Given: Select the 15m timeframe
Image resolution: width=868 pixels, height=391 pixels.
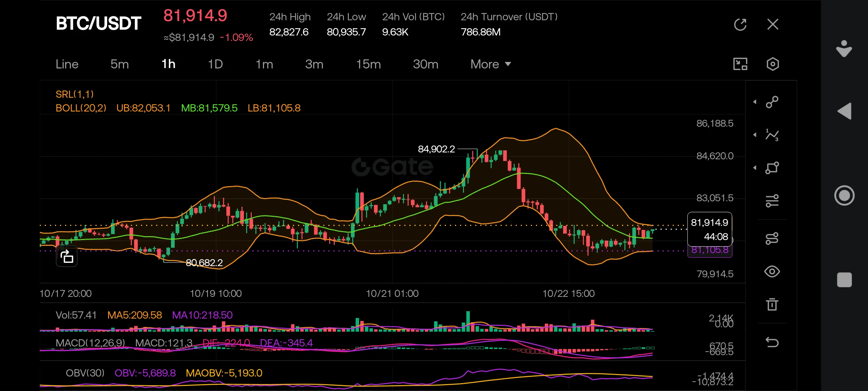Looking at the screenshot, I should pos(369,64).
